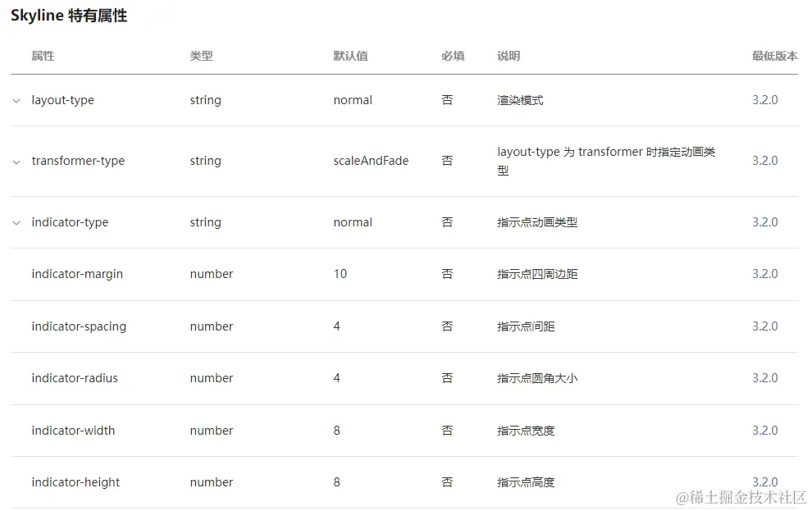Expand the indicator-type row chevron
The height and width of the screenshot is (511, 812).
[16, 223]
